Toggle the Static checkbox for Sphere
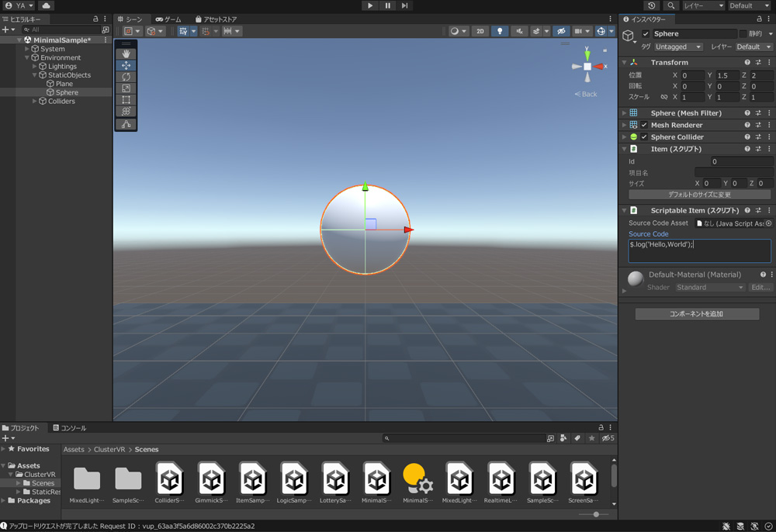Viewport: 776px width, 532px height. click(x=743, y=34)
